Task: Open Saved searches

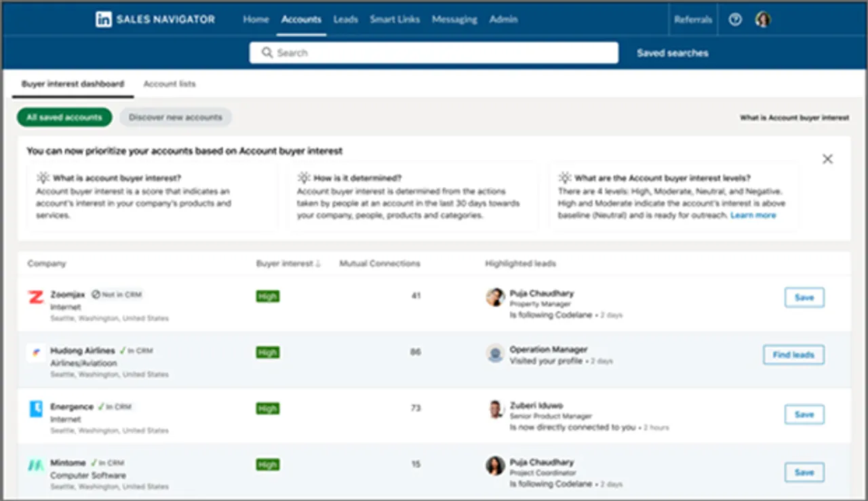Action: click(672, 53)
